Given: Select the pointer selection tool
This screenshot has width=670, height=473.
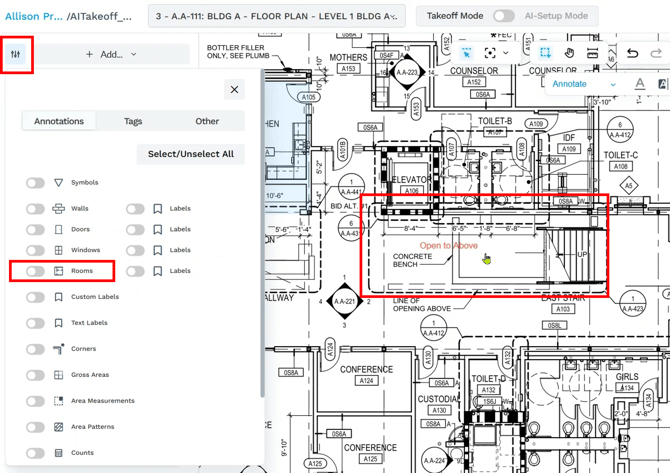Looking at the screenshot, I should [466, 53].
